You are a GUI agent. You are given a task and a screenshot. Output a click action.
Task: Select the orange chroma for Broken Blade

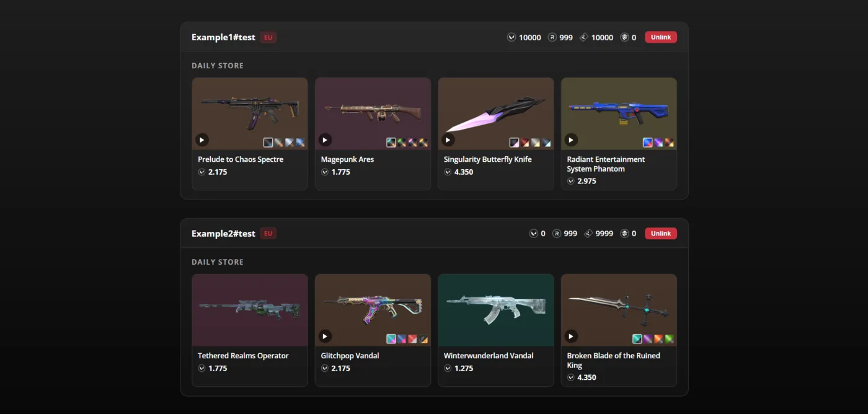pos(658,339)
